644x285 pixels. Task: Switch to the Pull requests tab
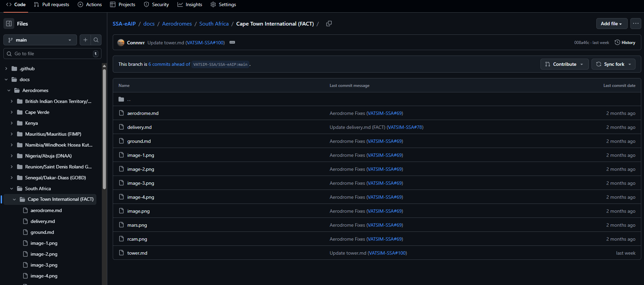tap(51, 4)
